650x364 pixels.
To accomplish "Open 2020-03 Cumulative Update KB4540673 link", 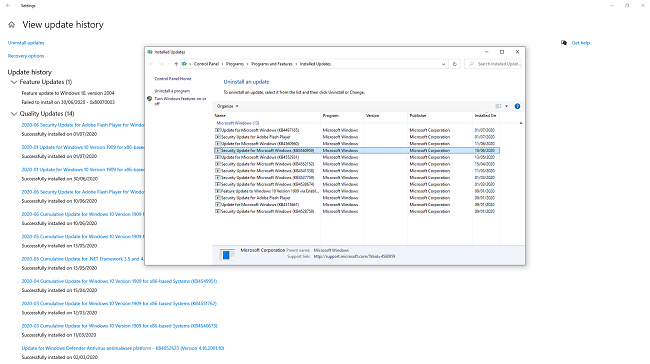I will coord(119,326).
